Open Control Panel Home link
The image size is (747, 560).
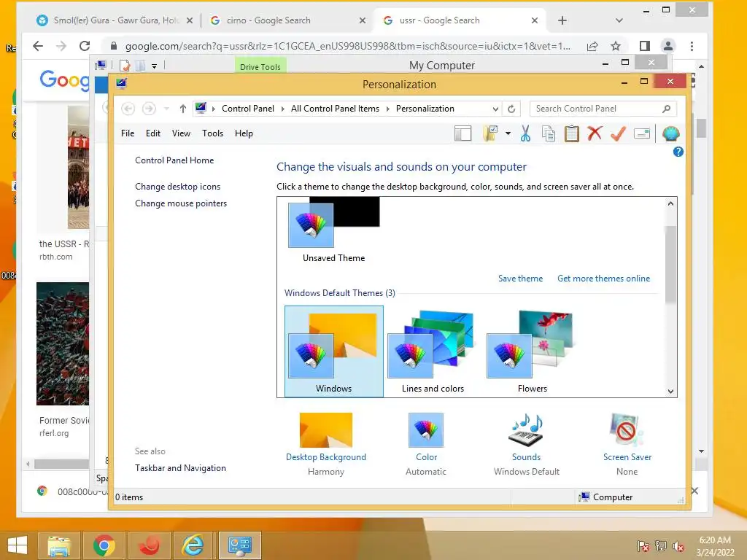(x=174, y=160)
